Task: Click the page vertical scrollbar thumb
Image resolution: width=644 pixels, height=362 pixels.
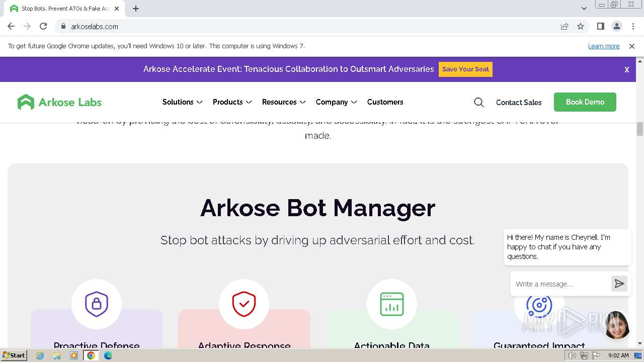Action: pos(640,129)
